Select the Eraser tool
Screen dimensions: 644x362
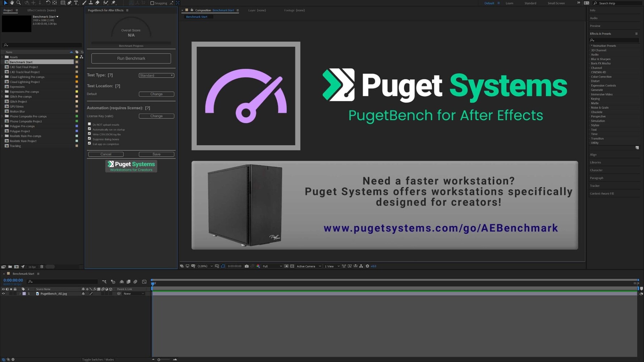coord(97,3)
